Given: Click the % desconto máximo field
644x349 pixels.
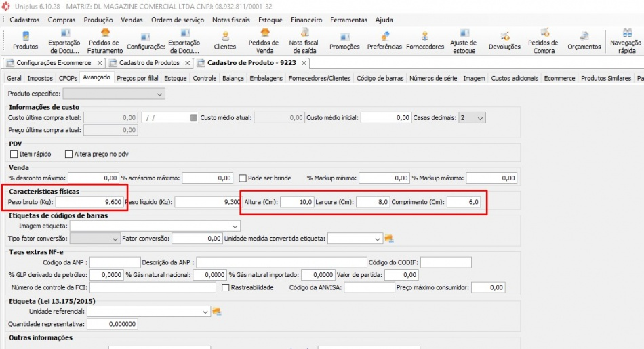Looking at the screenshot, I should pos(94,178).
